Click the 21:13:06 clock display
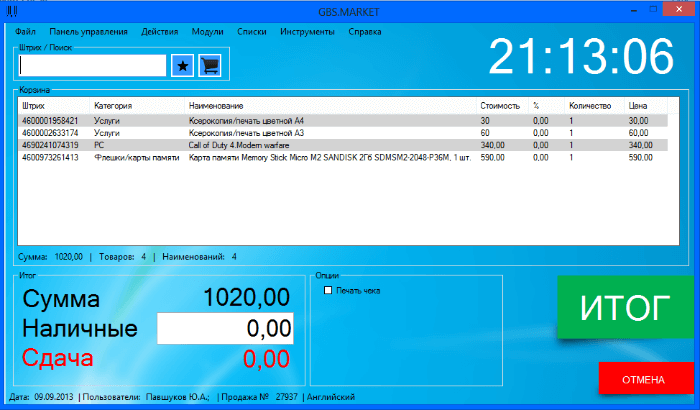Viewport: 700px width, 410px height. 581,56
